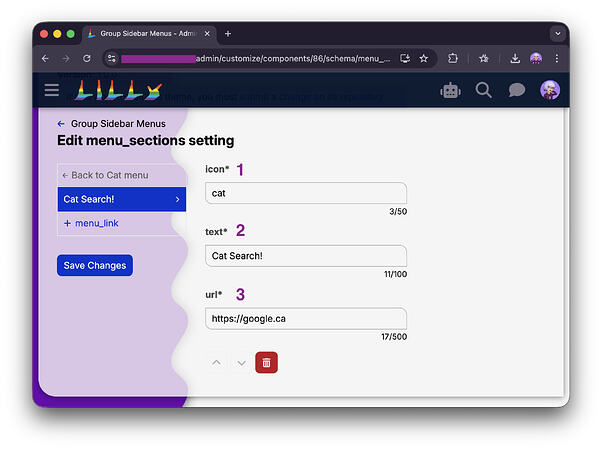Screen dimensions: 601x450
Task: Click the 17/500 character counter
Action: [x=394, y=337]
